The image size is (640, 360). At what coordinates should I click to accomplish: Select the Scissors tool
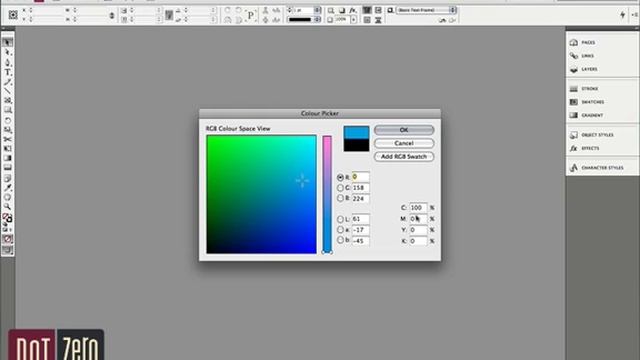[x=7, y=139]
